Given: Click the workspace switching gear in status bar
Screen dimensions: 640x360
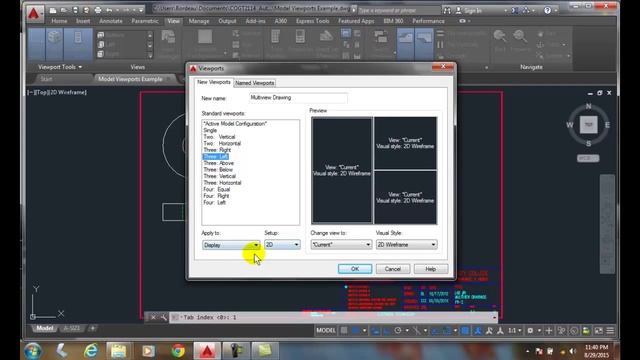Looking at the screenshot, I should (x=530, y=331).
